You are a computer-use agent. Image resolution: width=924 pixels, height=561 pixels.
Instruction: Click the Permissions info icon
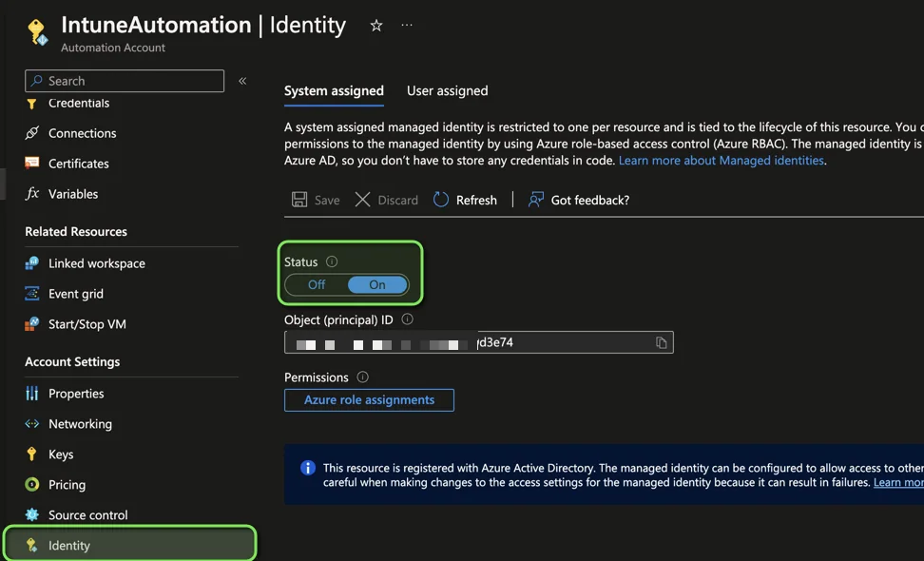coord(362,377)
